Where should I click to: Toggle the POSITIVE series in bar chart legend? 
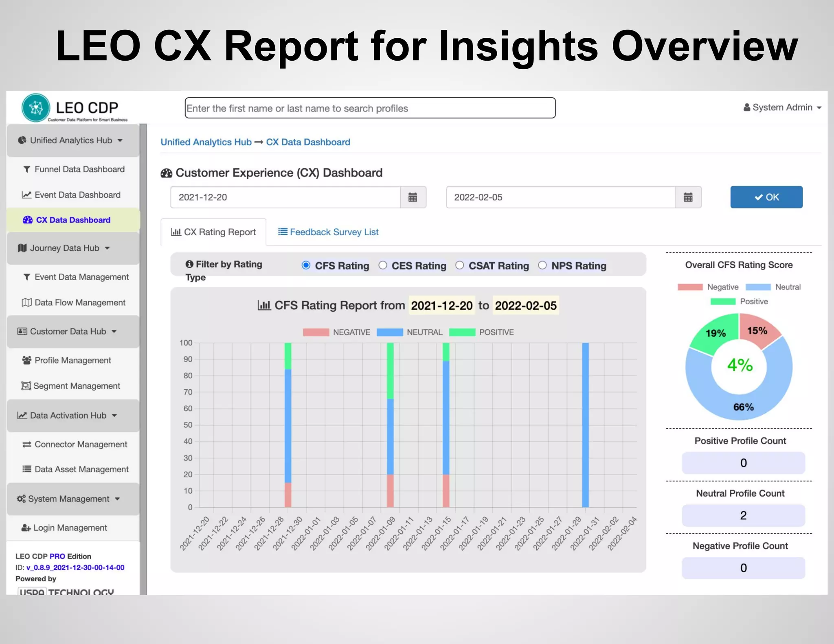click(x=482, y=332)
